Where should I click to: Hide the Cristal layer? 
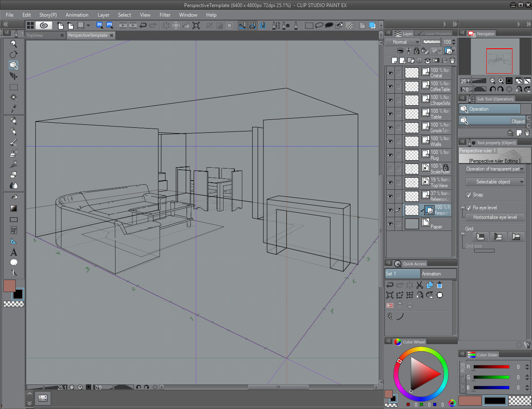[x=390, y=73]
